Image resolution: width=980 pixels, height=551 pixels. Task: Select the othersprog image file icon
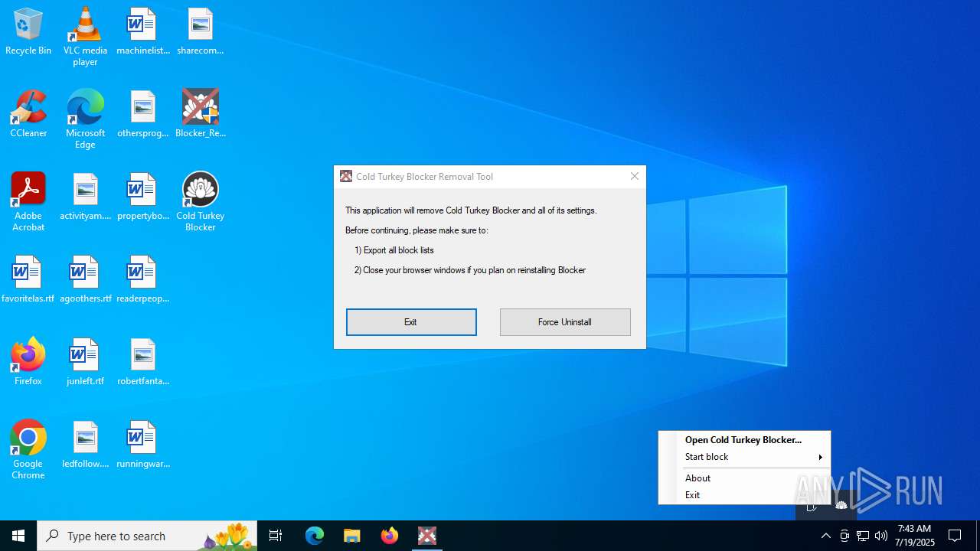click(x=143, y=115)
